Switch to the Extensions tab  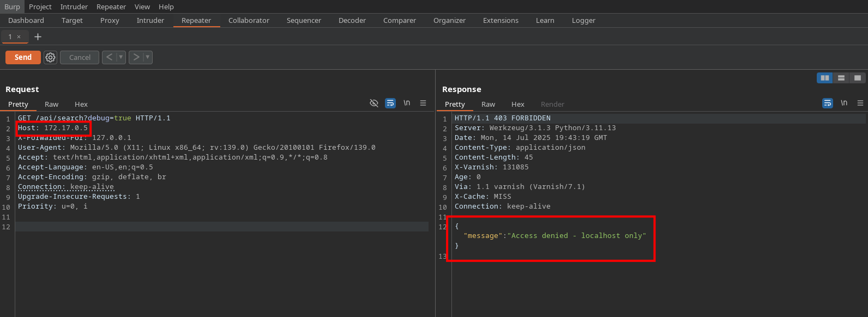click(501, 20)
